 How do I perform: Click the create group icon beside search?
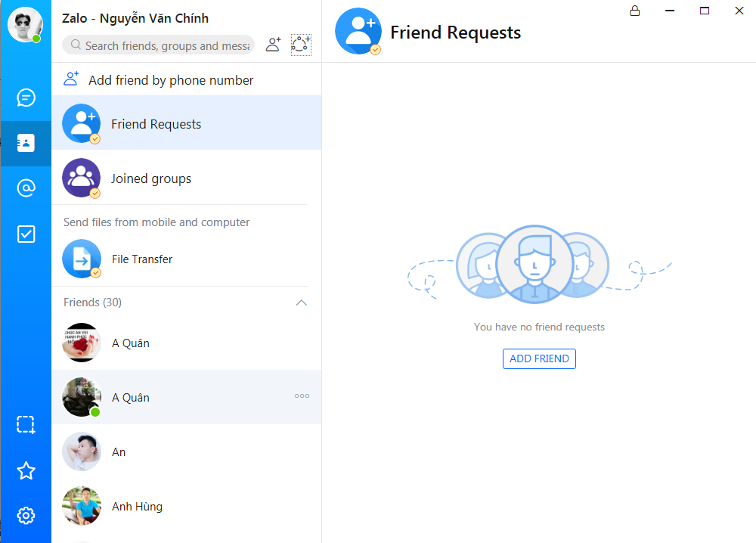[x=301, y=45]
